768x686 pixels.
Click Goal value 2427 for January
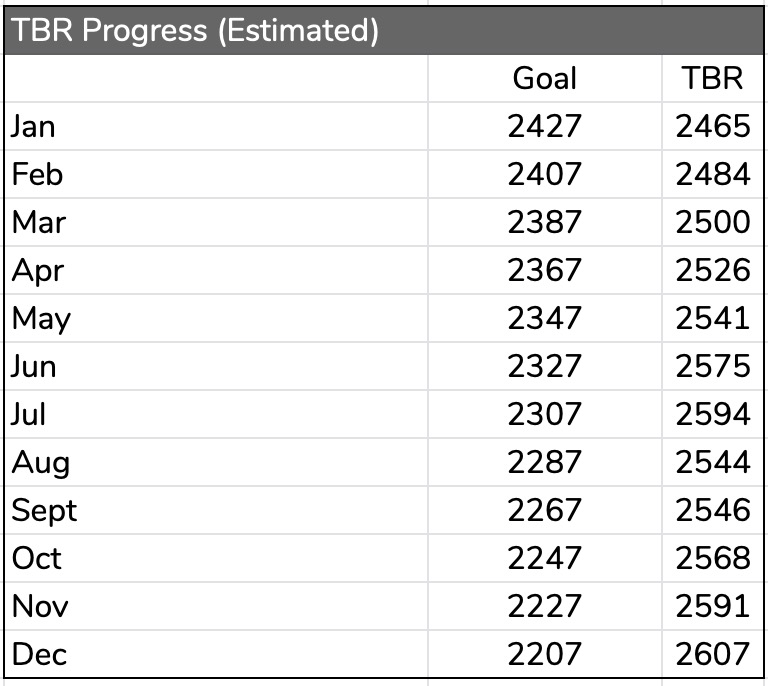pos(544,126)
